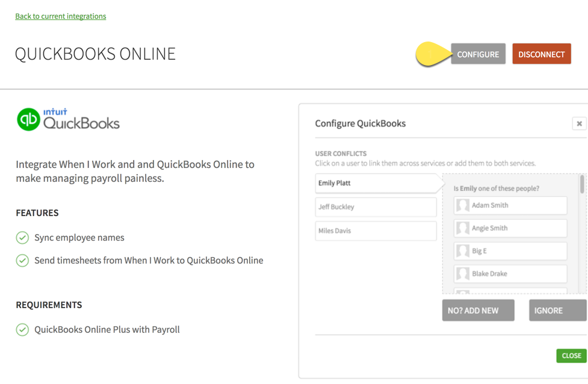Screen dimensions: 588x384
Task: Select Miles Davis in user conflicts
Action: pos(376,230)
